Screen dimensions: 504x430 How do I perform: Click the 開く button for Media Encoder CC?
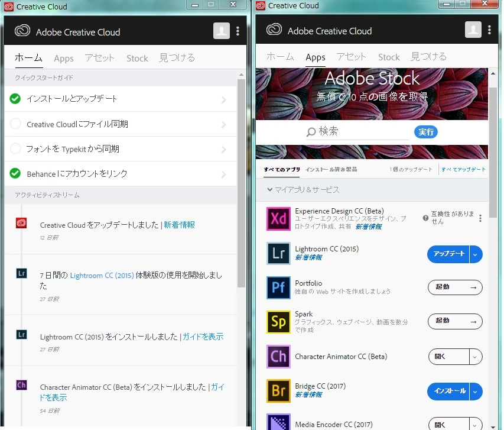pos(449,425)
